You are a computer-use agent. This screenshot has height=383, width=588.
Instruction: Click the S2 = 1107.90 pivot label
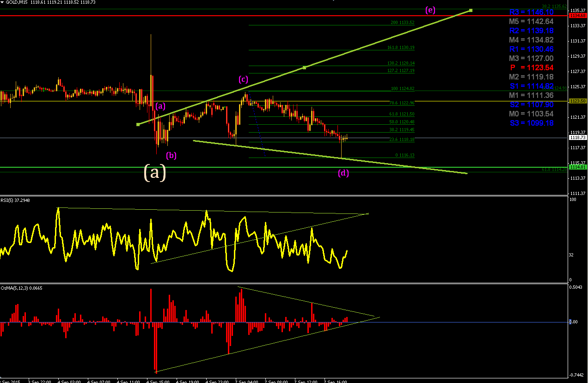(530, 104)
